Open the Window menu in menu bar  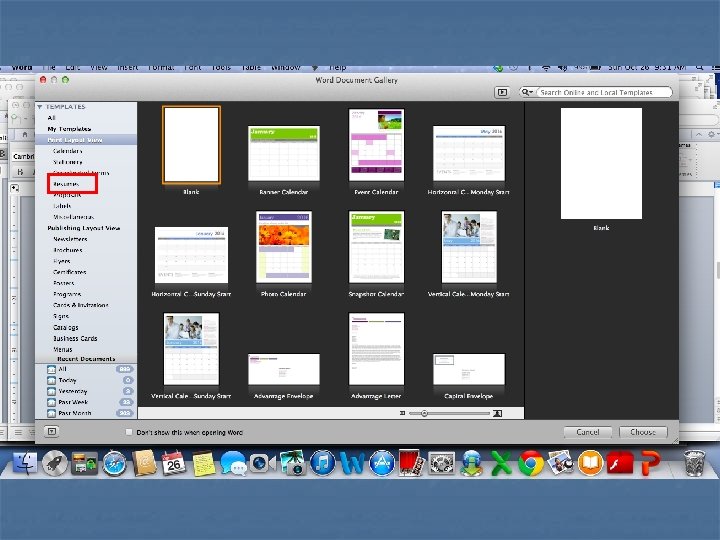pos(286,68)
